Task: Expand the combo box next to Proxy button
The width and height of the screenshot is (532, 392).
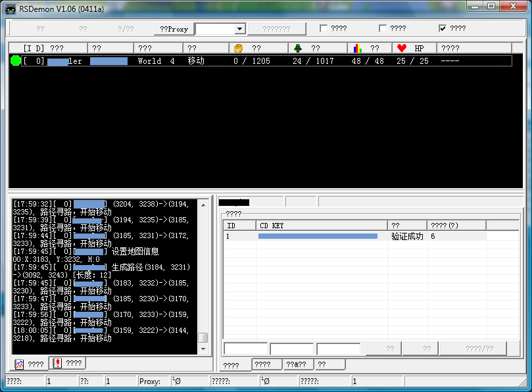Action: tap(239, 29)
